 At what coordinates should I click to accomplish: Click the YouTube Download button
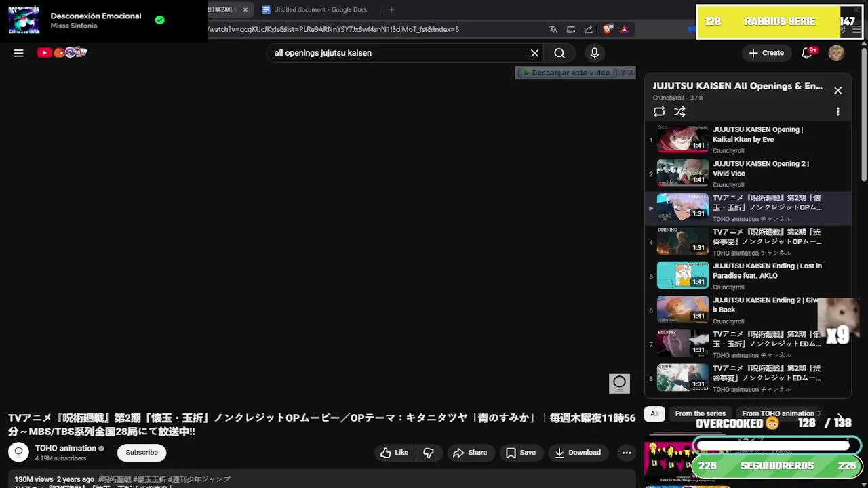point(578,453)
